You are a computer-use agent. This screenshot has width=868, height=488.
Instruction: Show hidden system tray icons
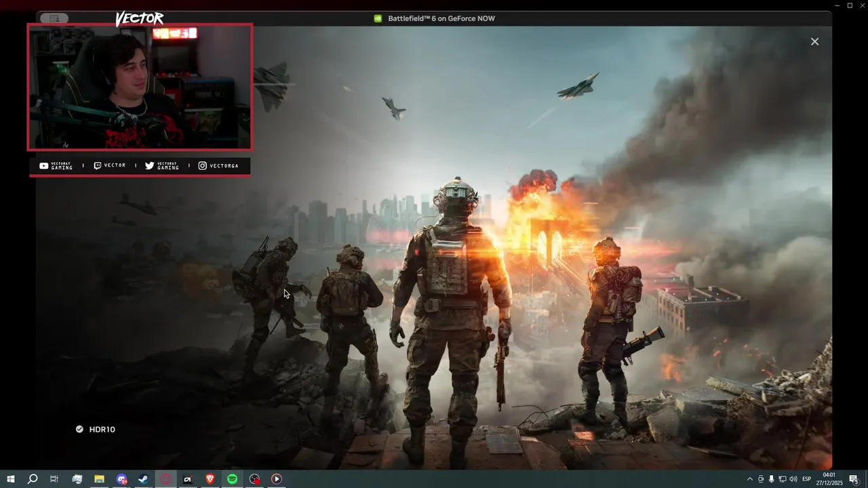pos(749,479)
